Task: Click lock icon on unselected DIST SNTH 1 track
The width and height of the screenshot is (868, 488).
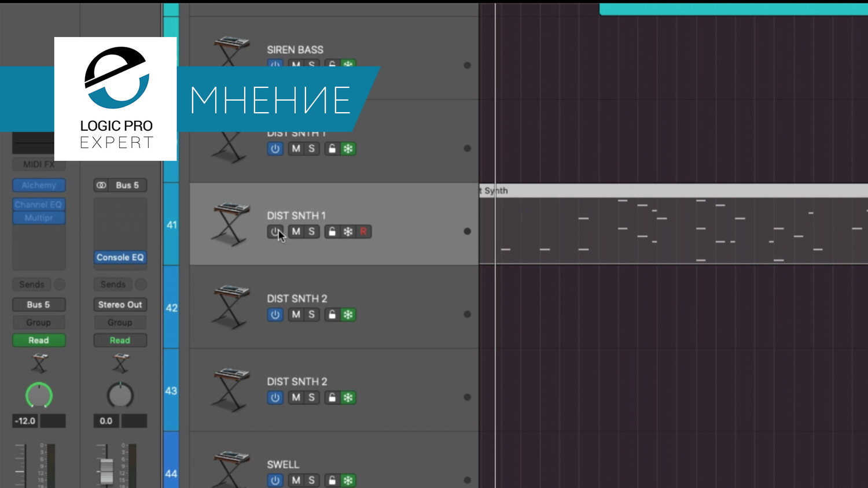Action: [332, 149]
